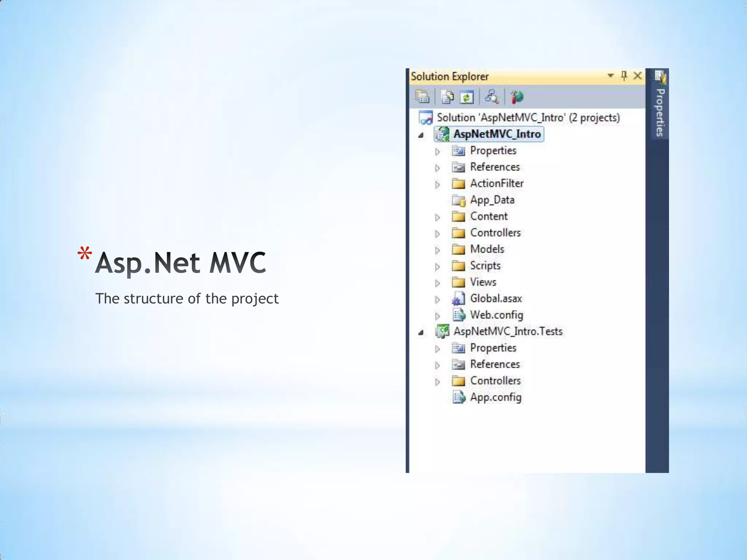The width and height of the screenshot is (747, 560).
Task: Select the ActionFilter folder label
Action: click(497, 183)
